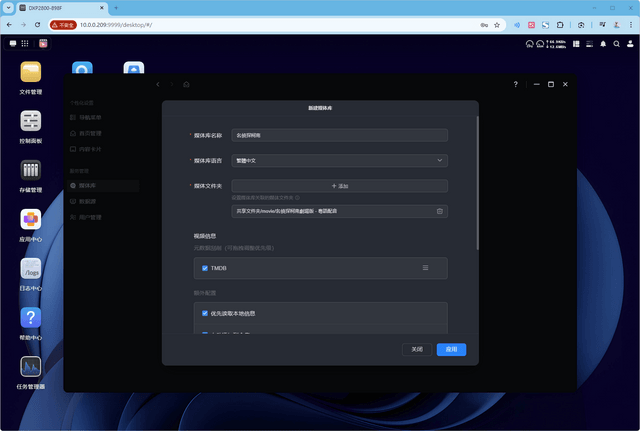Open the 应用中心 app icon
Viewport: 640px width, 431px height.
click(x=31, y=220)
